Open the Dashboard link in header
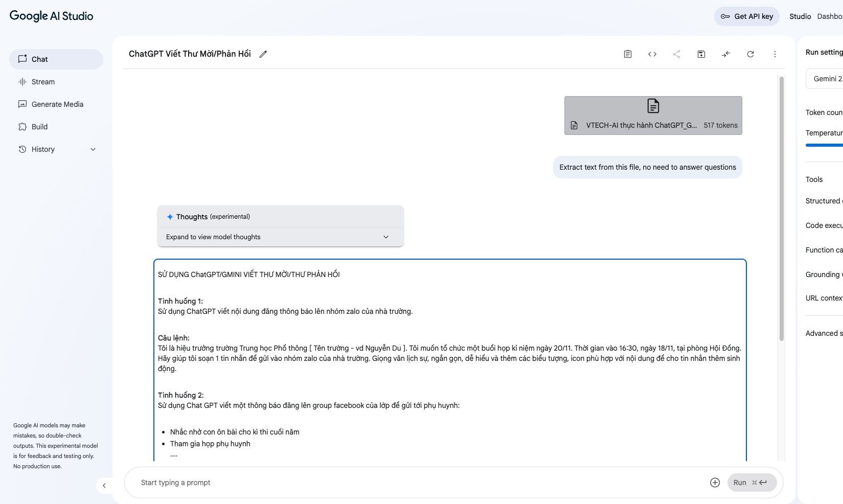Viewport: 843px width, 504px height. (830, 16)
